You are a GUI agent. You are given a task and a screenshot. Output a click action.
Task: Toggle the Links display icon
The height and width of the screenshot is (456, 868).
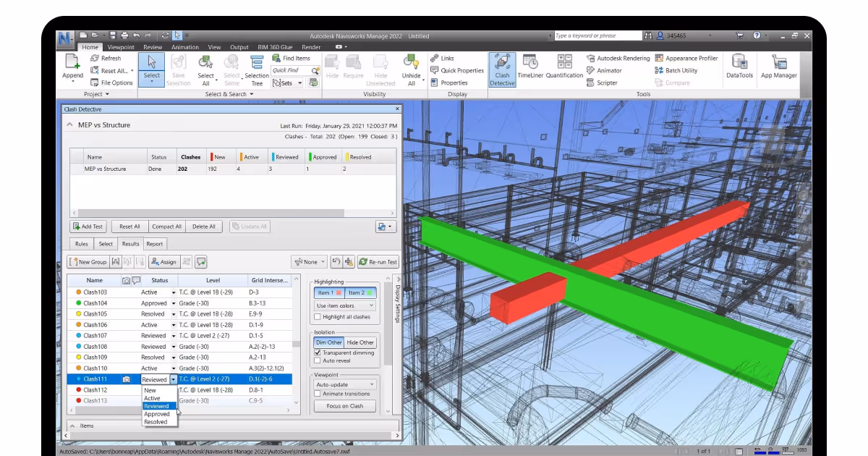pos(435,58)
